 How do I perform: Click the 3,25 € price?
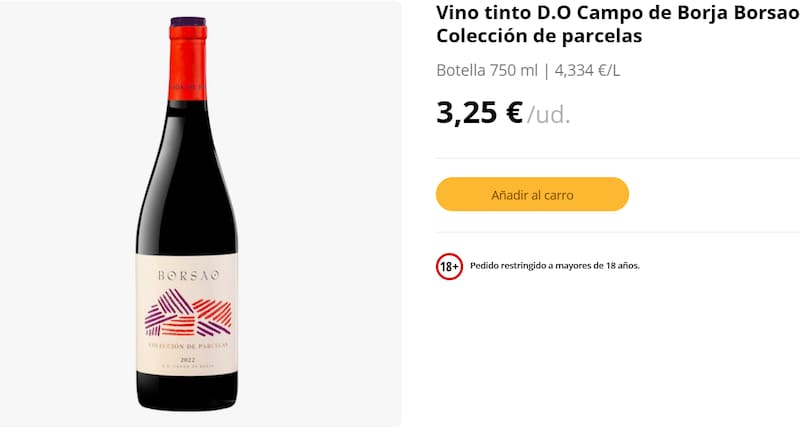pos(480,112)
